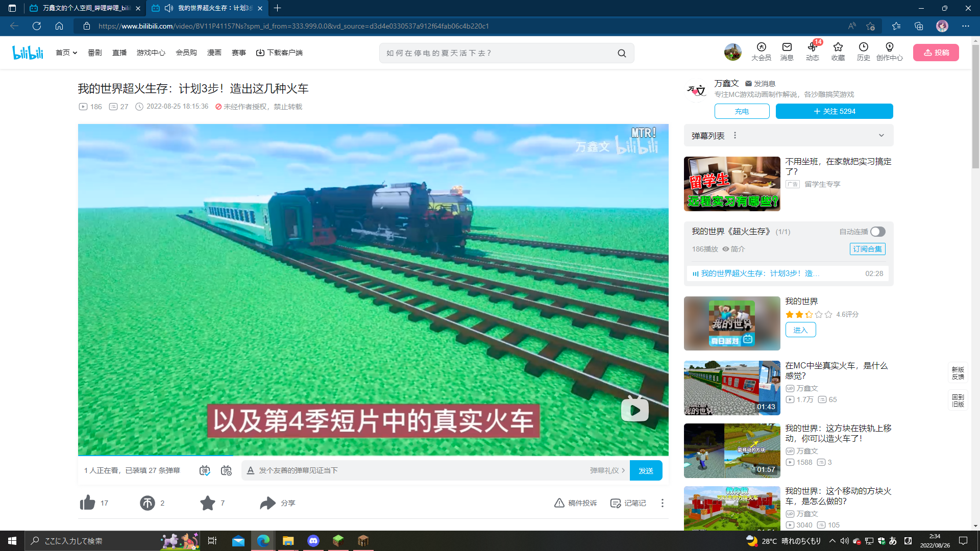Image resolution: width=980 pixels, height=551 pixels.
Task: Click the danmaku text input field
Action: (x=419, y=470)
